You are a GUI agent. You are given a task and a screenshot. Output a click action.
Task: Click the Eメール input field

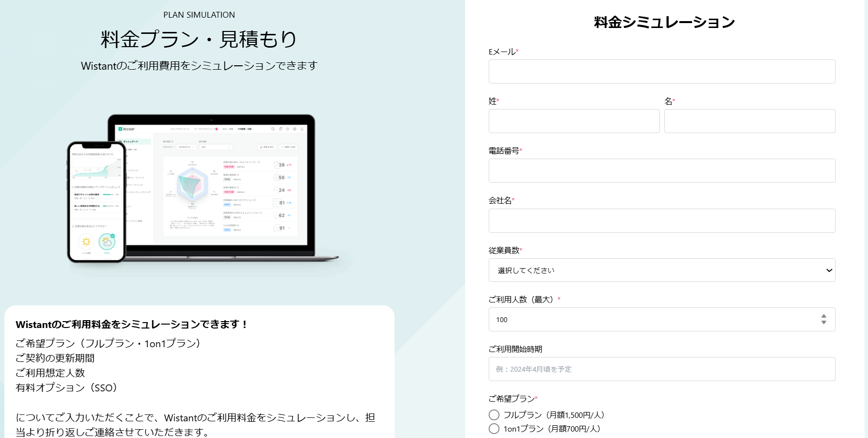[x=661, y=72]
